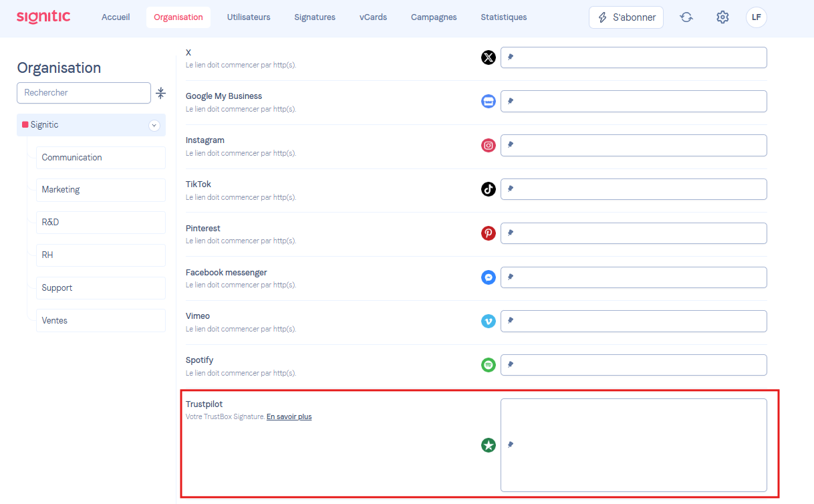This screenshot has height=504, width=814.
Task: Open the Organisation tab
Action: 178,17
